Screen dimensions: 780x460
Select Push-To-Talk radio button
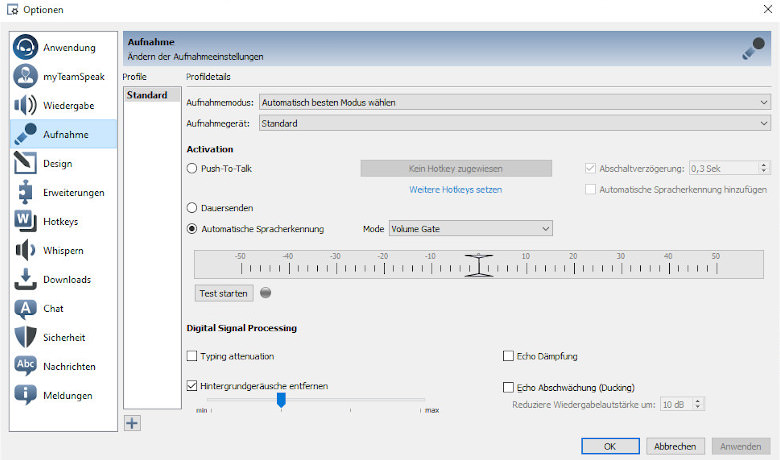pyautogui.click(x=192, y=169)
